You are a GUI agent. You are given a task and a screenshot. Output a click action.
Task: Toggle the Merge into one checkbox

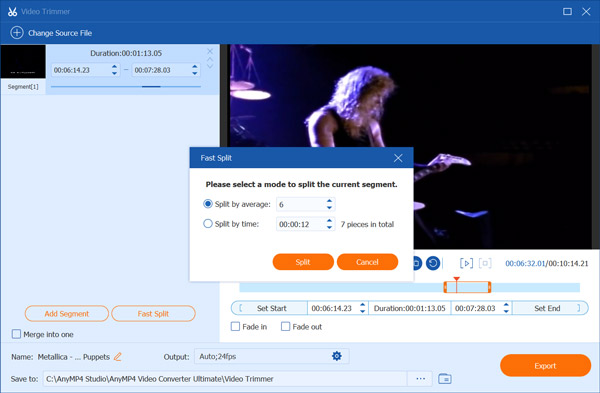tap(16, 334)
